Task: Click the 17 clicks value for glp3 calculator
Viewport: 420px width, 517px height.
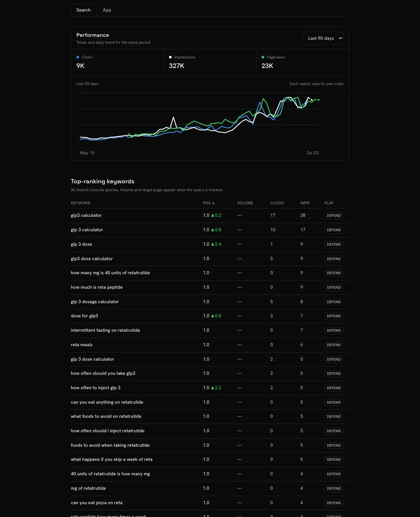Action: pyautogui.click(x=273, y=215)
